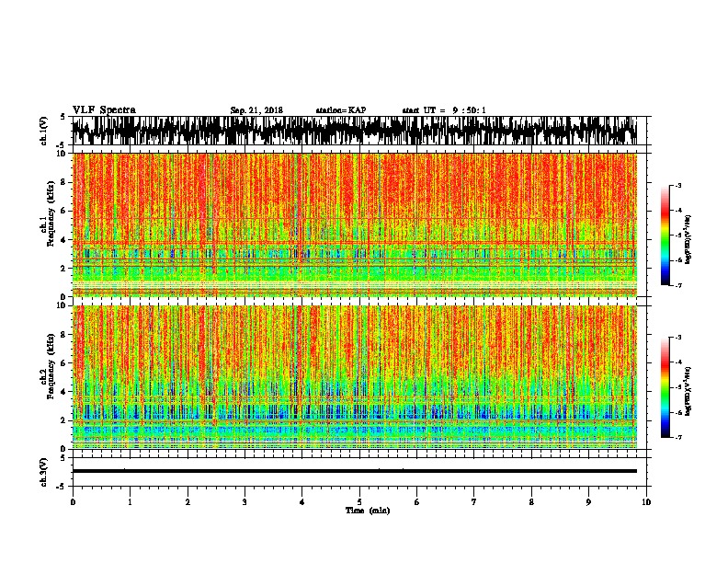Viewport: 728px width, 563px height.
Task: Click the '-3' label on ch.1 color scale
Action: click(678, 186)
